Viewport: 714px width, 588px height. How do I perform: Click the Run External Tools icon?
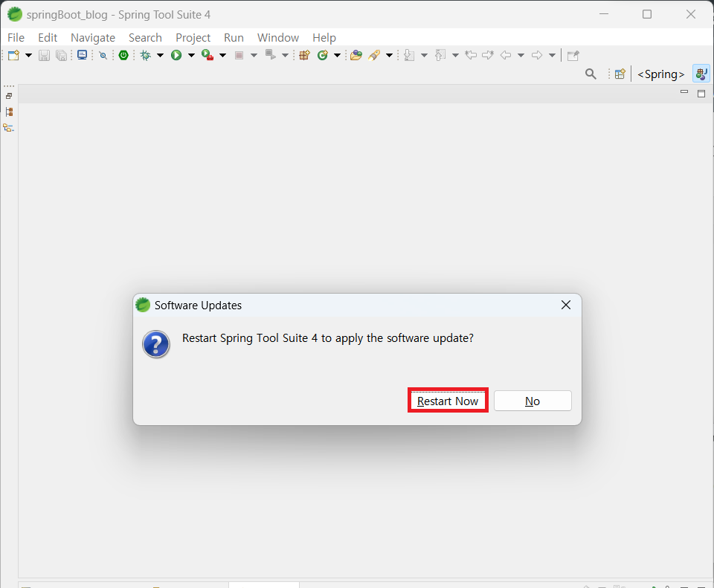click(x=208, y=55)
